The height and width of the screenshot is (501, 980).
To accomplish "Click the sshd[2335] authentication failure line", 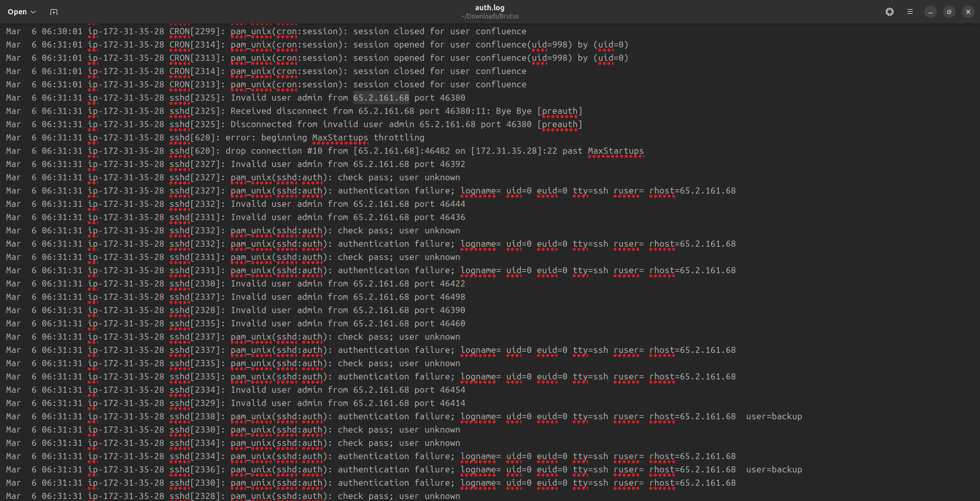I will pyautogui.click(x=371, y=377).
